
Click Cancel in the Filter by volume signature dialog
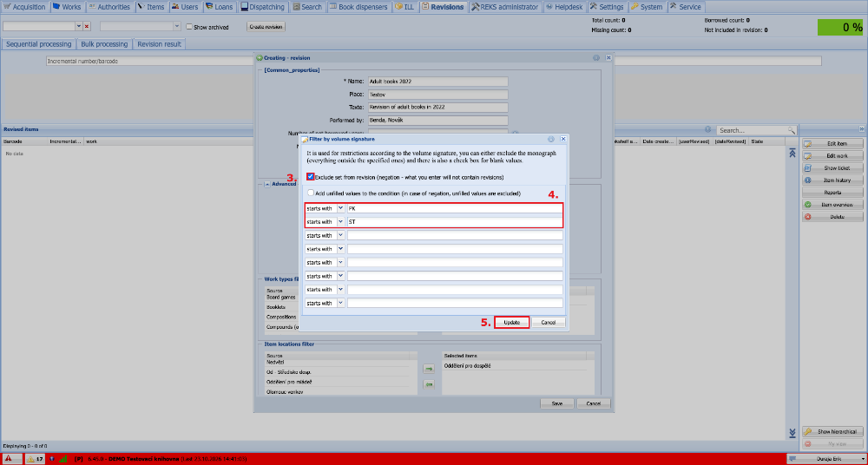549,322
